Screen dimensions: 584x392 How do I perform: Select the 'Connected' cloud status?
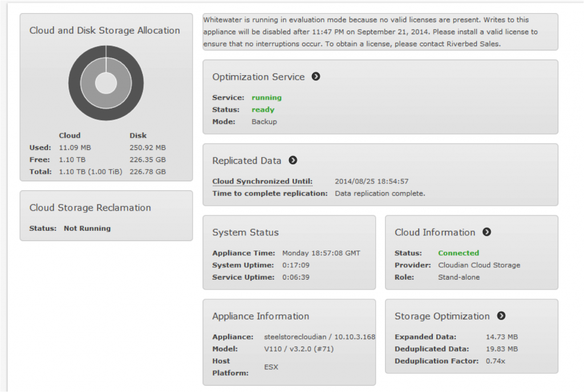coord(459,253)
